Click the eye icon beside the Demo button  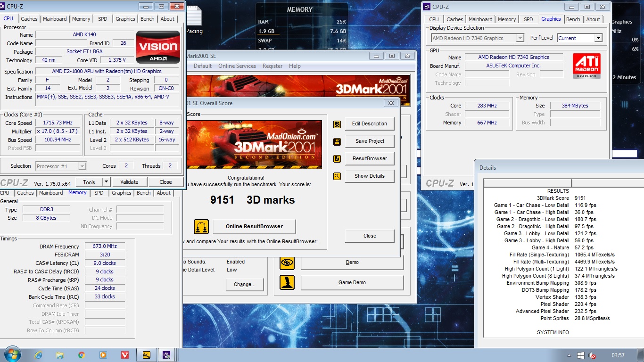pos(287,263)
